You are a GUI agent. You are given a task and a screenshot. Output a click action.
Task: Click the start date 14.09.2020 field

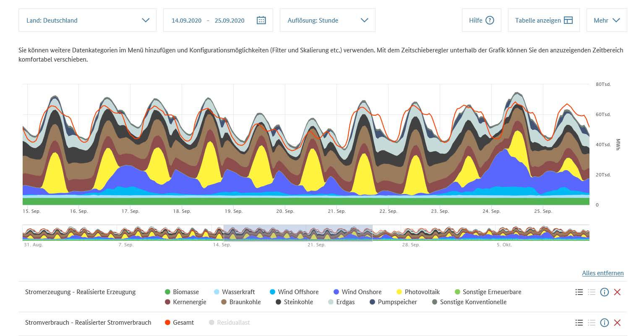coord(186,20)
